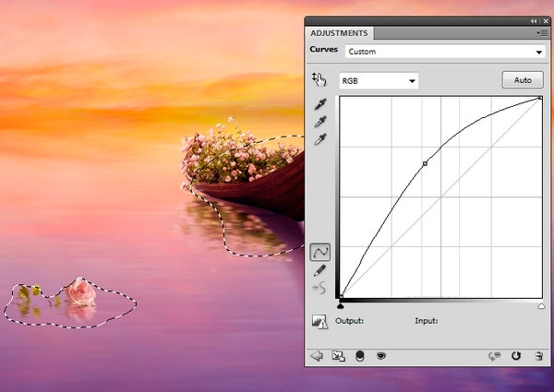Close the Adjustments panel

pyautogui.click(x=546, y=21)
